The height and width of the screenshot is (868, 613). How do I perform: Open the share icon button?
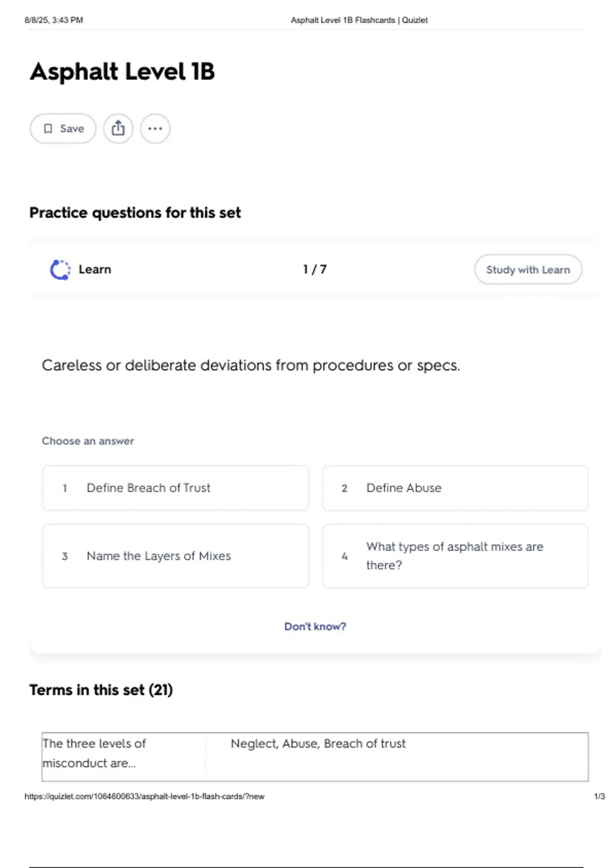pyautogui.click(x=118, y=129)
